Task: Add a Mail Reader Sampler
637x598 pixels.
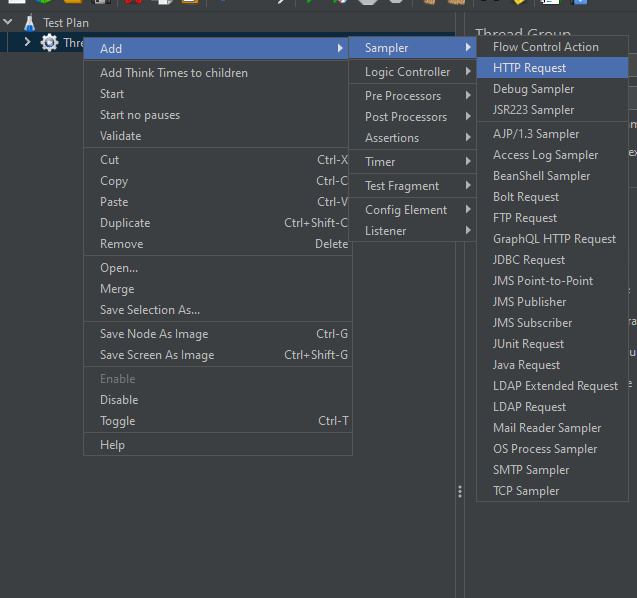Action: pyautogui.click(x=552, y=428)
